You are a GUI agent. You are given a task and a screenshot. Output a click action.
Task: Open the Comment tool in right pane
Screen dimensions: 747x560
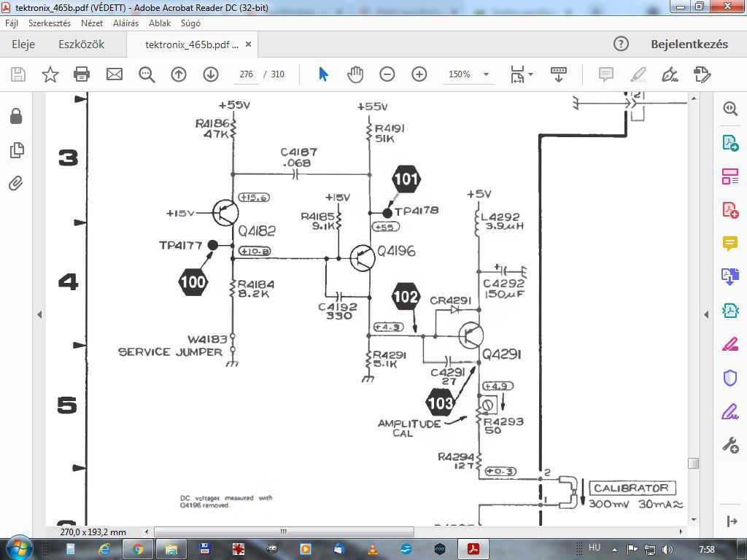[x=729, y=244]
